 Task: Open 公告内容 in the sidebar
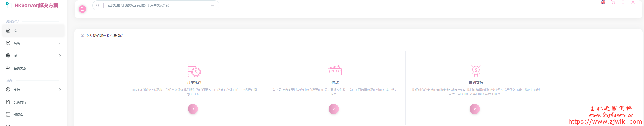(x=20, y=102)
